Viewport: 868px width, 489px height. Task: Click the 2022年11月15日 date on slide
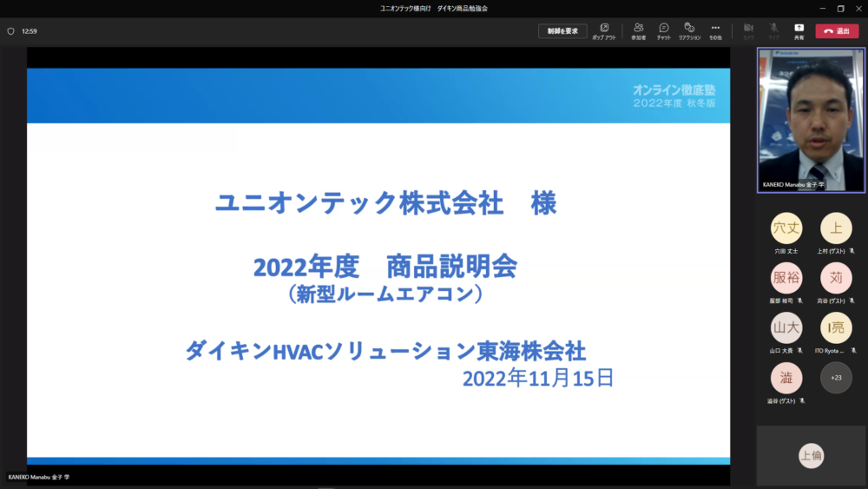538,378
